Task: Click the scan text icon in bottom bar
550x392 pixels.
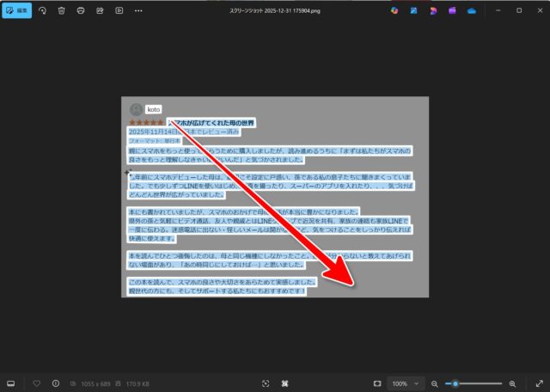Action: [266, 383]
